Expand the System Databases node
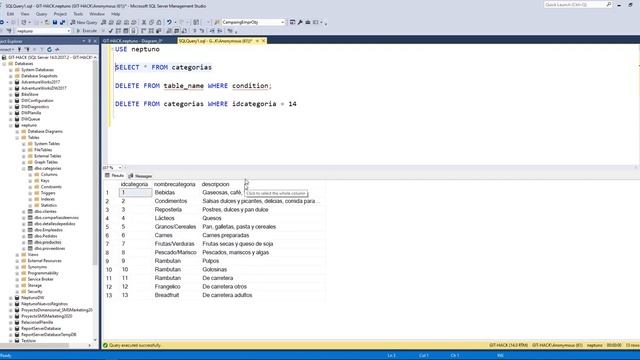This screenshot has height=360, width=640. click(x=11, y=70)
